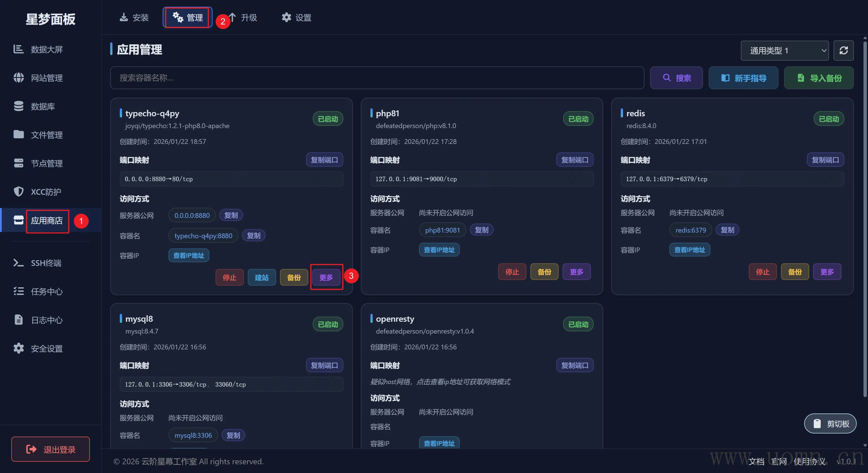Viewport: 868px width, 473px height.
Task: Open 网站管理 globe icon in sidebar
Action: click(x=19, y=78)
